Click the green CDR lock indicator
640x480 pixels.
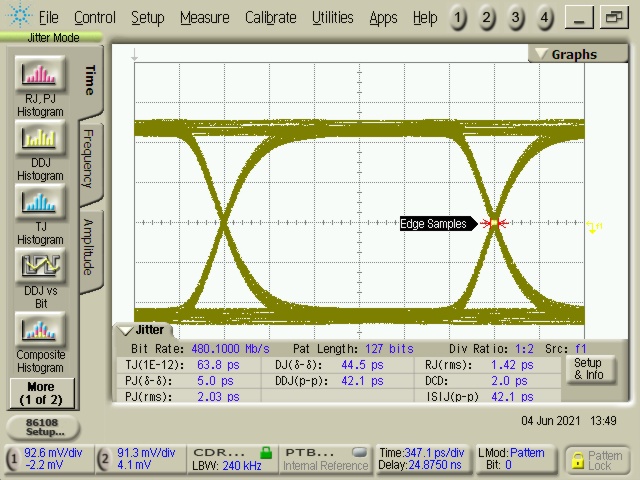266,452
